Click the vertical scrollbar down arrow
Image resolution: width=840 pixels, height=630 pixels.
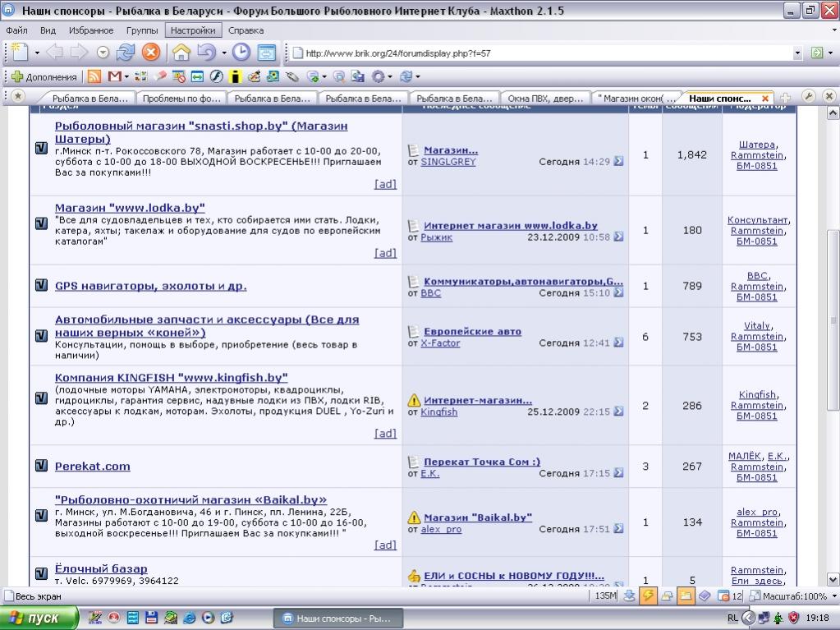click(833, 580)
